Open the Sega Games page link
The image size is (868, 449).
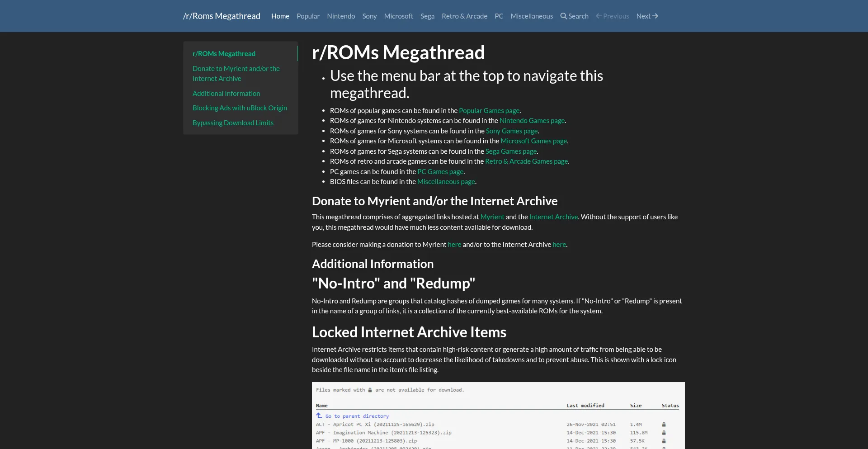tap(511, 151)
